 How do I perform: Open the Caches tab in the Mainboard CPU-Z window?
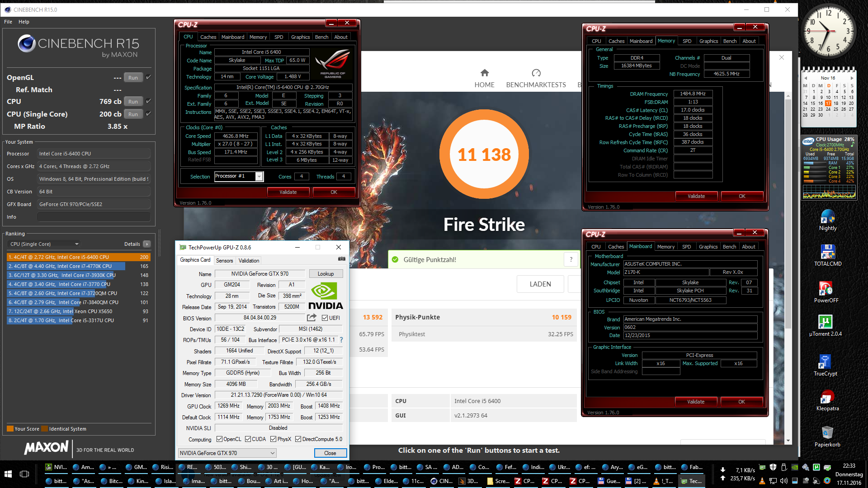click(616, 247)
